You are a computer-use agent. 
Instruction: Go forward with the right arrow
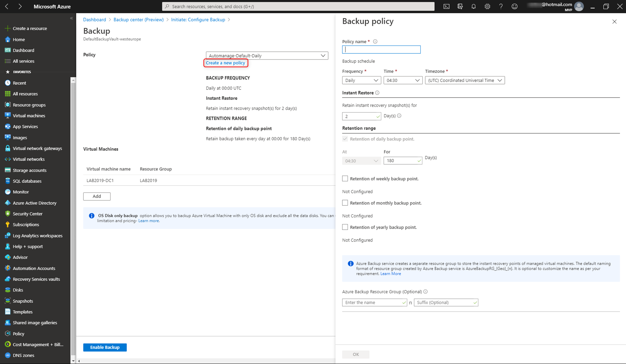coord(20,6)
